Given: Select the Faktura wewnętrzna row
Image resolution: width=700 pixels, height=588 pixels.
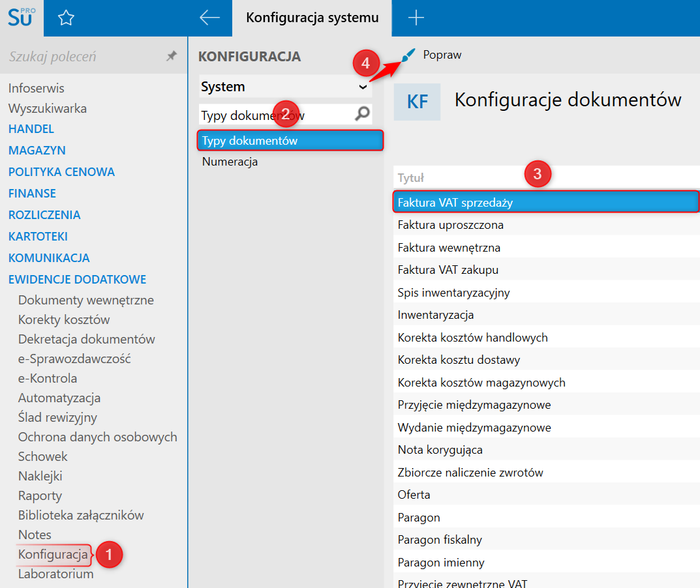Looking at the screenshot, I should pos(547,248).
